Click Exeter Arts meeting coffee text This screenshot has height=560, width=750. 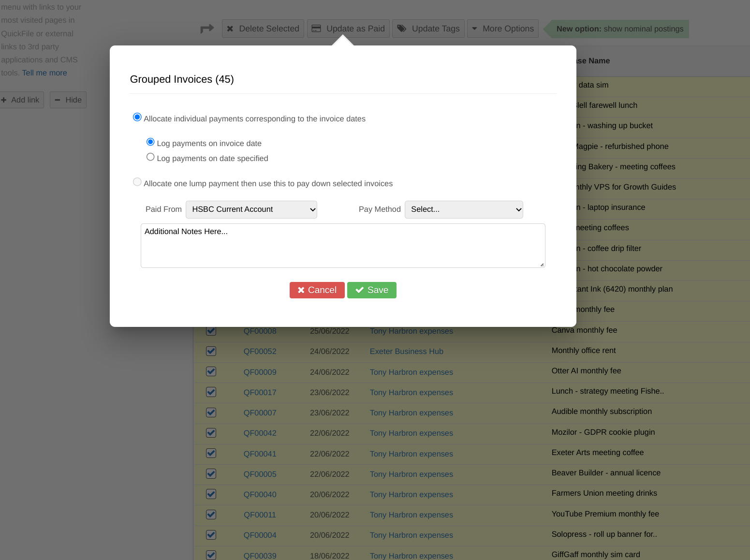coord(598,453)
